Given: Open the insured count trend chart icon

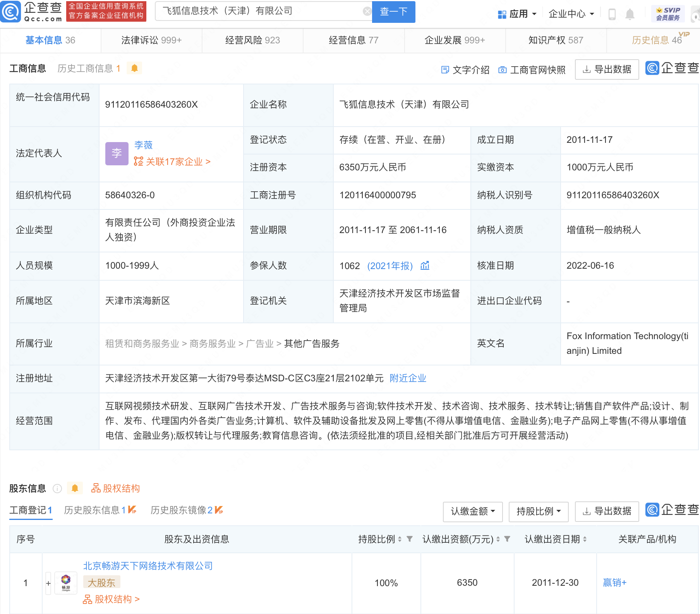Looking at the screenshot, I should click(425, 266).
